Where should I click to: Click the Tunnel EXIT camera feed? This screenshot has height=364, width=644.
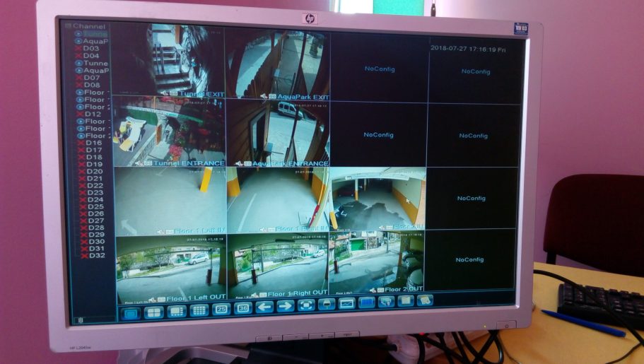click(x=168, y=61)
